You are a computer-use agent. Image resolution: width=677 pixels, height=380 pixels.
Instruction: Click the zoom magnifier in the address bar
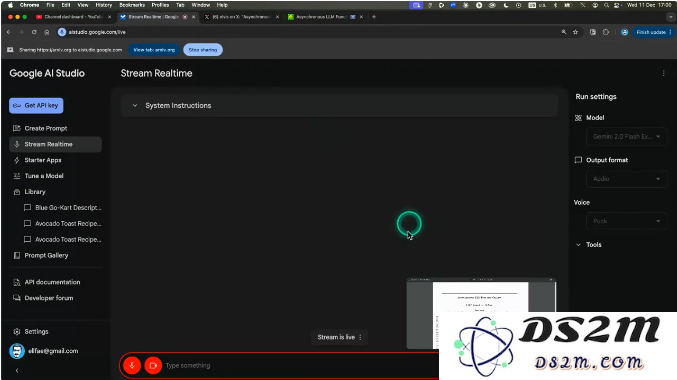point(563,32)
